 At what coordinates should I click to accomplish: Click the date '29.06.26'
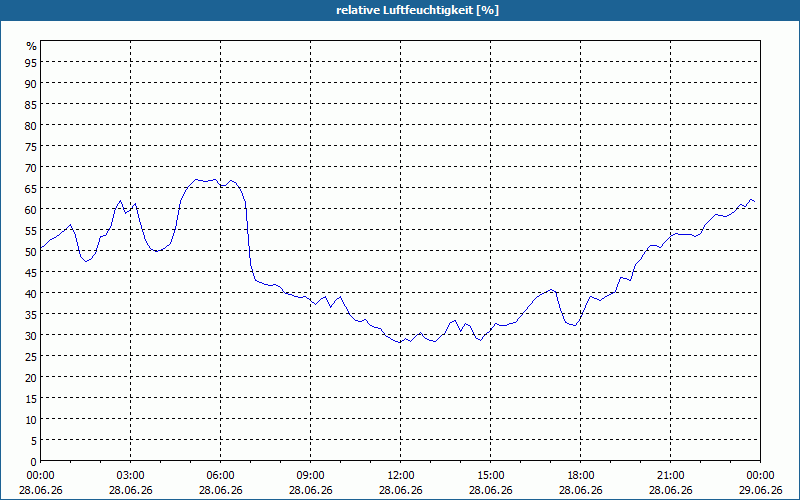[x=760, y=490]
